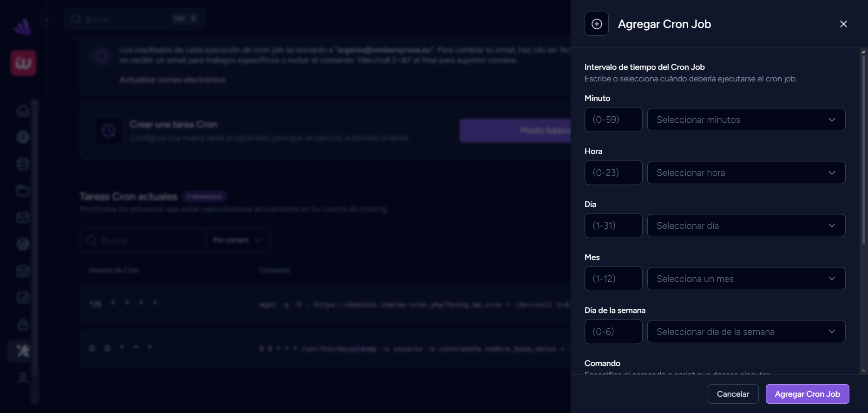The width and height of the screenshot is (868, 413).
Task: Click the panel scrollbar down arrow
Action: click(863, 371)
